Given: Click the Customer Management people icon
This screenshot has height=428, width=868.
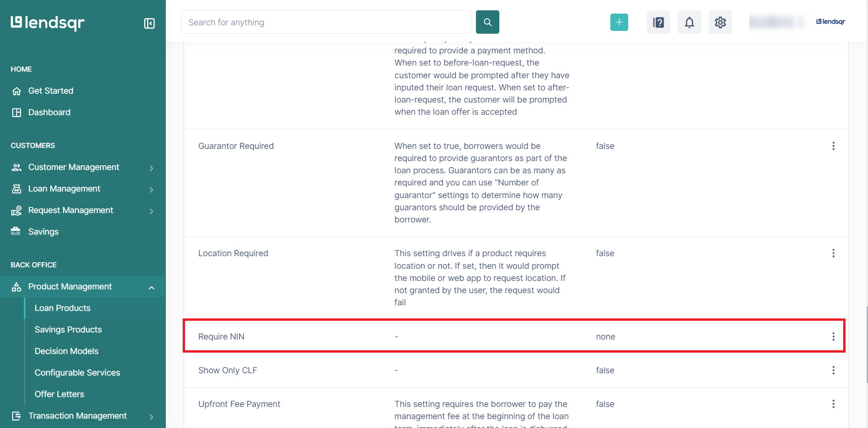Looking at the screenshot, I should [x=16, y=167].
